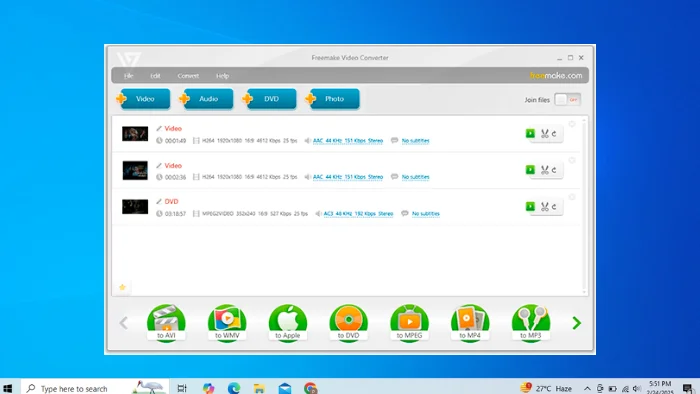The height and width of the screenshot is (394, 700).
Task: Visit the freemake.com link
Action: [x=556, y=75]
